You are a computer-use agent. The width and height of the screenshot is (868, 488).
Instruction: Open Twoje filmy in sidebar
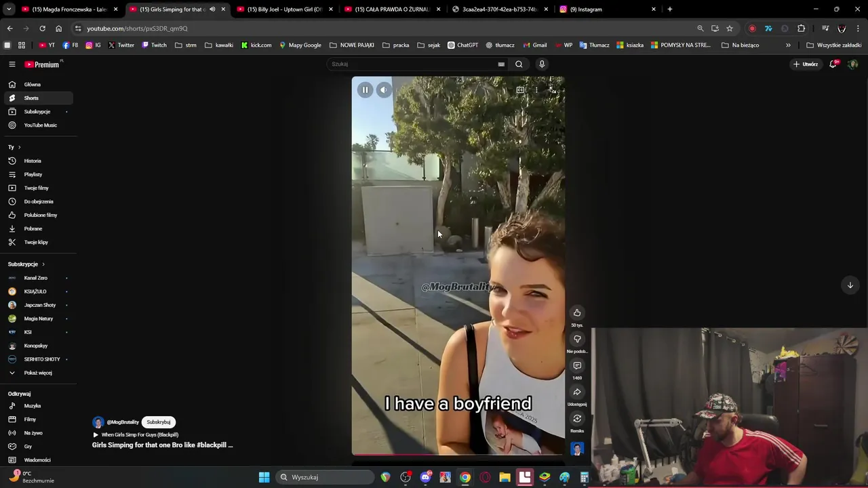pos(38,188)
